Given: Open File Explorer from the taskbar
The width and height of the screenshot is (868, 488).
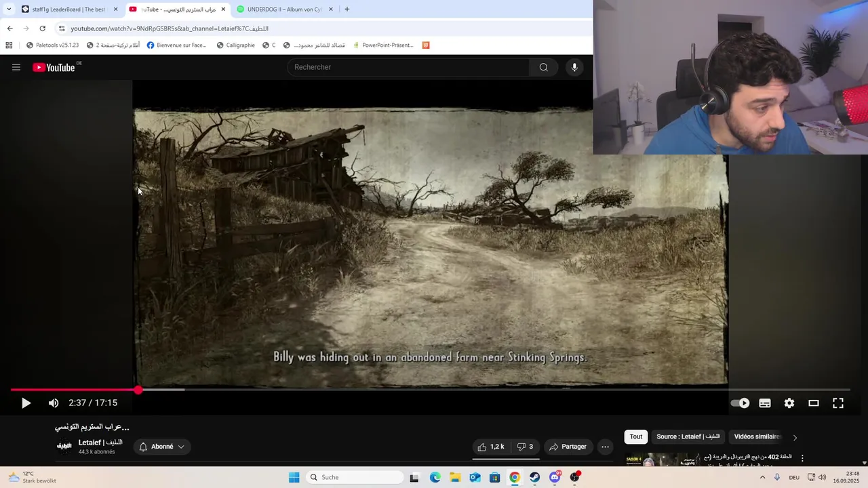Looking at the screenshot, I should pos(455,478).
